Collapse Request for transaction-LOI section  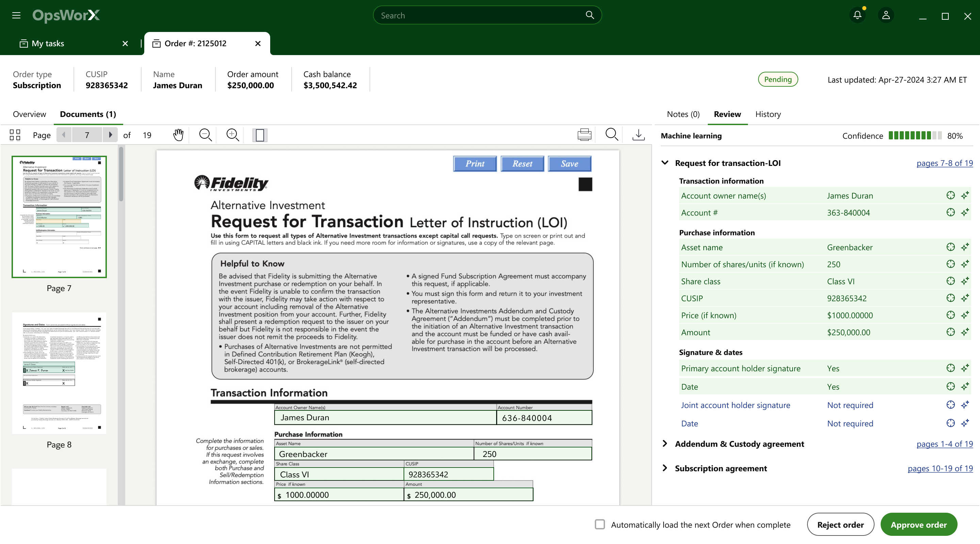(665, 163)
